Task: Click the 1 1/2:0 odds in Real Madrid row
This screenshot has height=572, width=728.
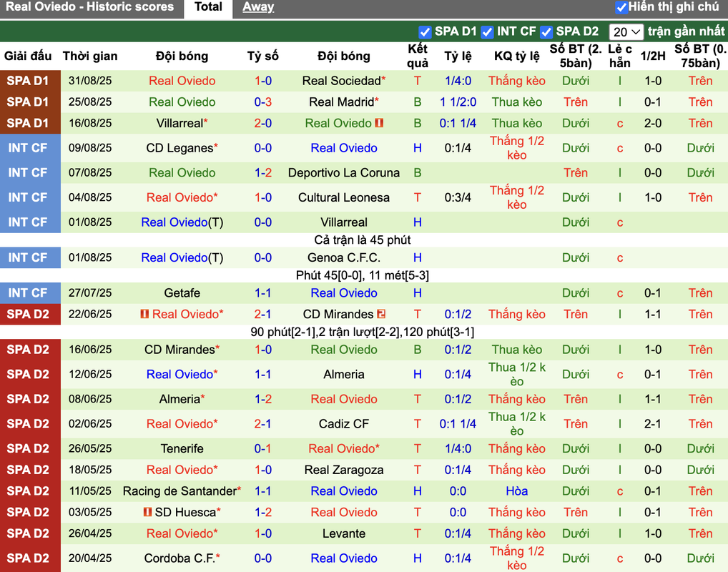Action: pos(458,102)
